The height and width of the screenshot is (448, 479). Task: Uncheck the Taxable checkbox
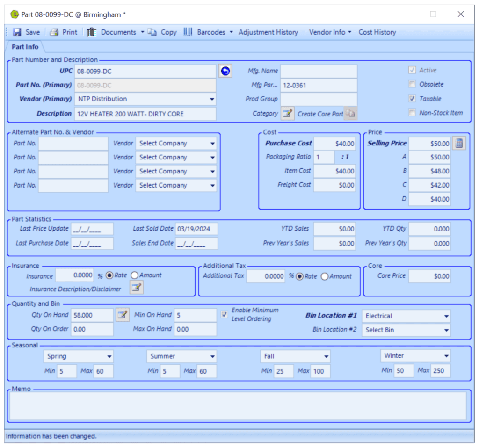click(x=412, y=98)
